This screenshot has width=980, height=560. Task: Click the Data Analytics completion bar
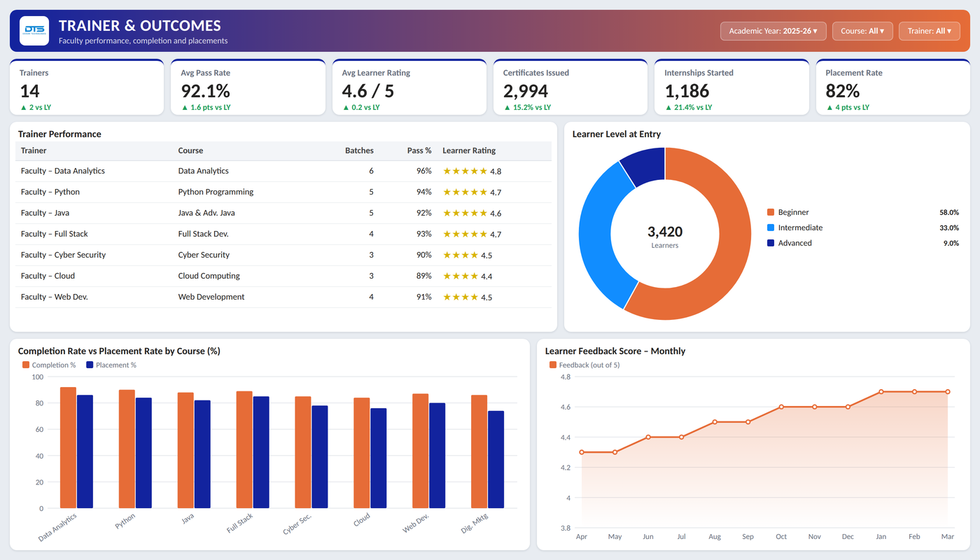tap(68, 447)
